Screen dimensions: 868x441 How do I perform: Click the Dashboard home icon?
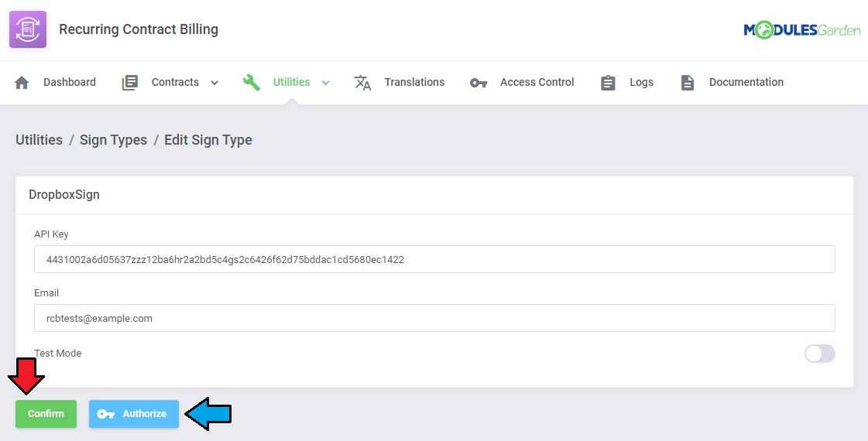tap(22, 83)
